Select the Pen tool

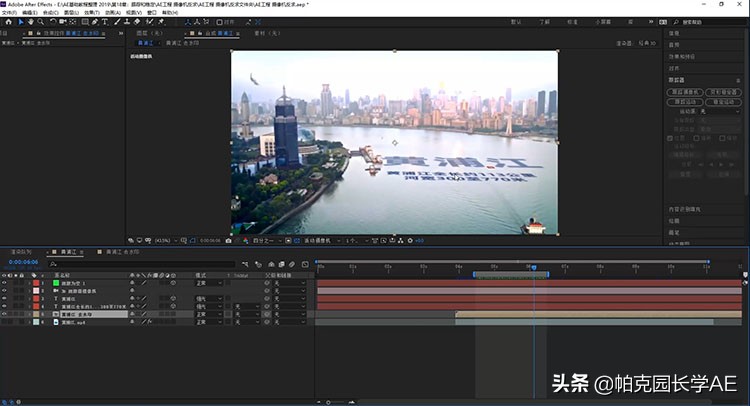pyautogui.click(x=95, y=22)
